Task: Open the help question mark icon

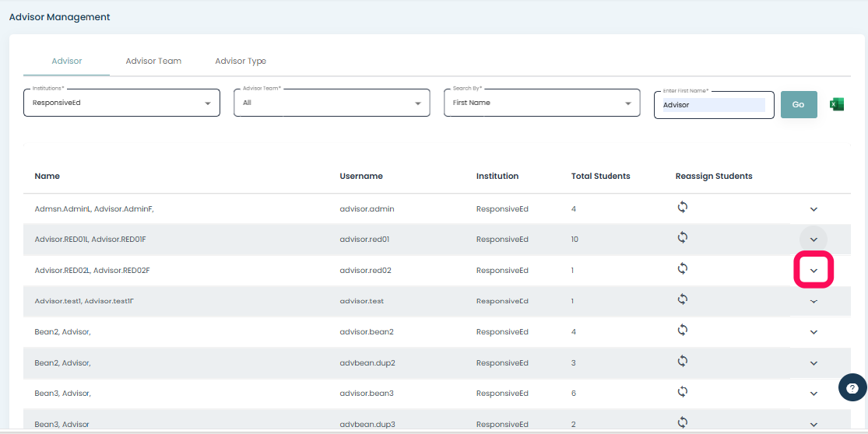Action: click(x=852, y=388)
